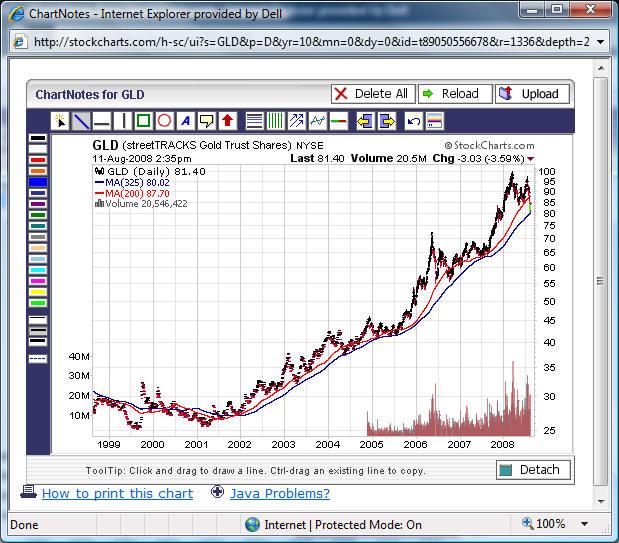Image resolution: width=619 pixels, height=543 pixels.
Task: Choose the green rectangle shape tool
Action: click(144, 121)
